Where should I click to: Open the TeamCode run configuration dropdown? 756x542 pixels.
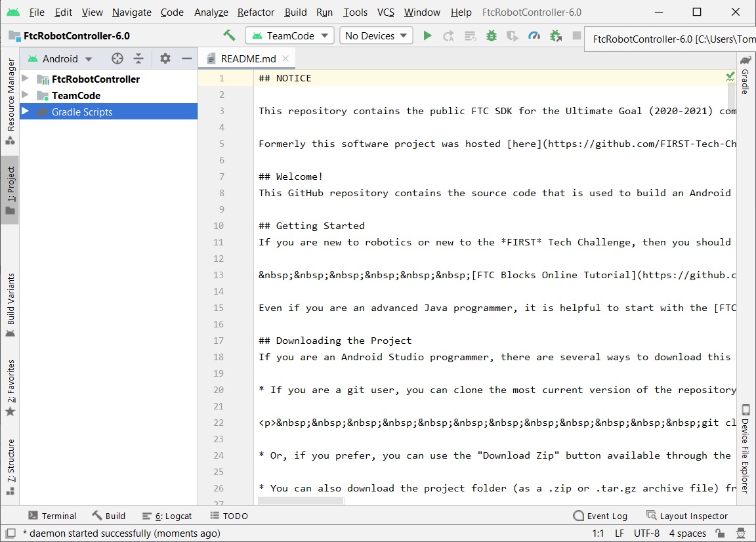click(289, 35)
